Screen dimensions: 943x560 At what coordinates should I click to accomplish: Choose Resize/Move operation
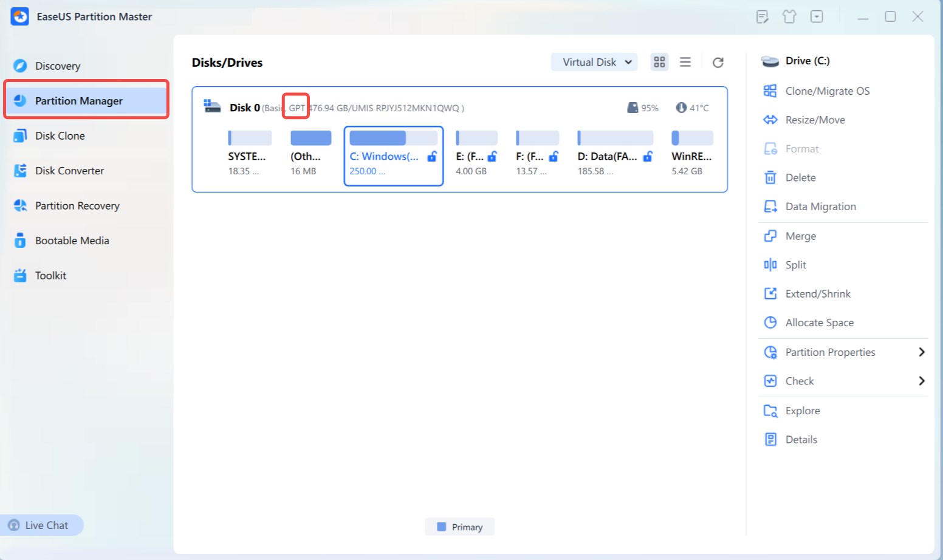815,120
